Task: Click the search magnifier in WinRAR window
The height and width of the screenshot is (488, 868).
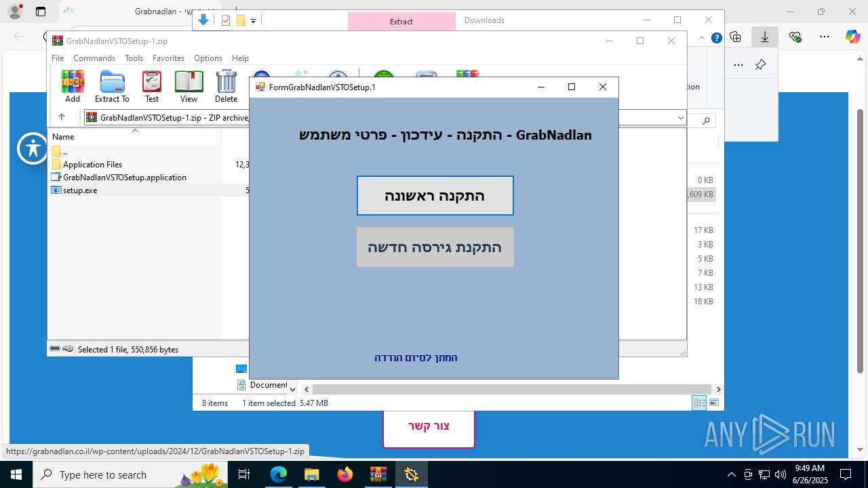Action: coord(706,121)
